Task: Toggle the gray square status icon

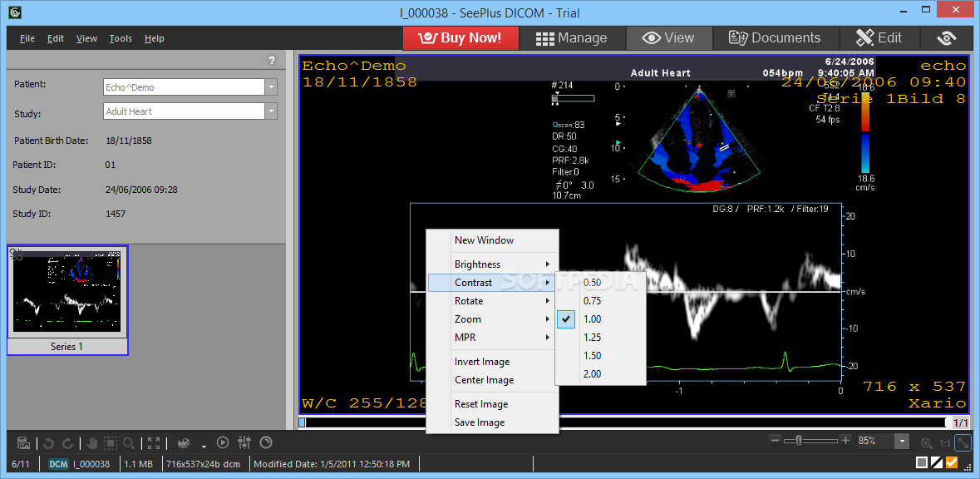Action: (922, 462)
